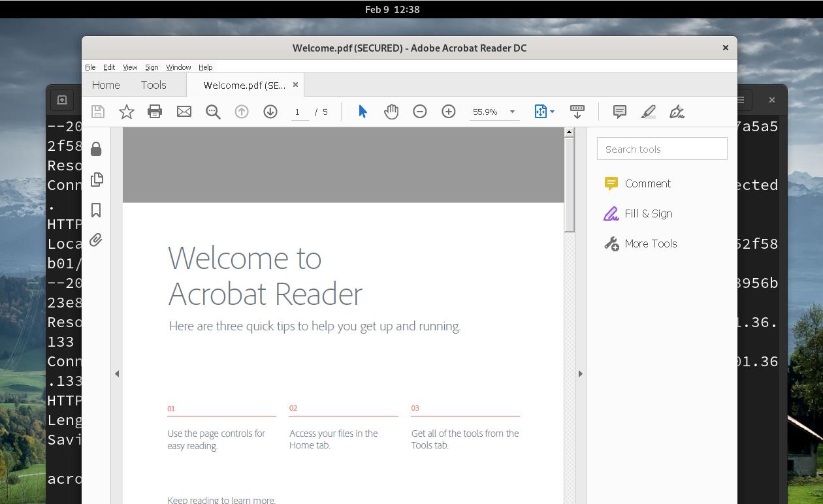Viewport: 823px width, 504px height.
Task: Select the Hand tool in the toolbar
Action: [x=391, y=112]
